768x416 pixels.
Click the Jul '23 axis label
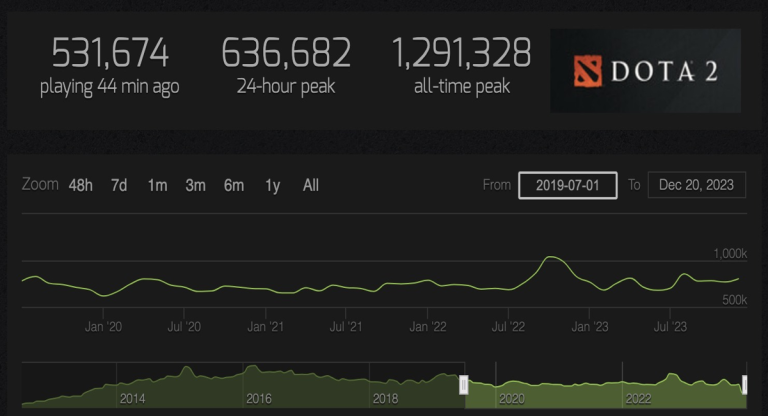[670, 326]
